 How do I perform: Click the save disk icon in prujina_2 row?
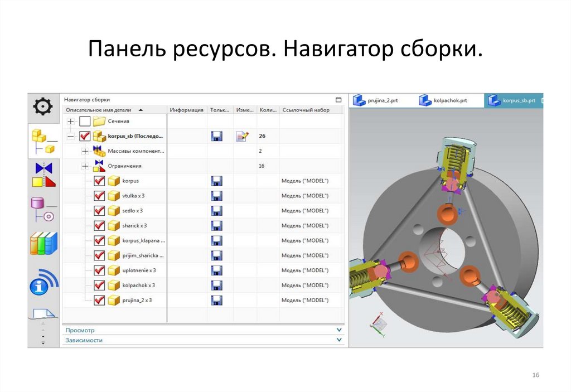pos(217,301)
